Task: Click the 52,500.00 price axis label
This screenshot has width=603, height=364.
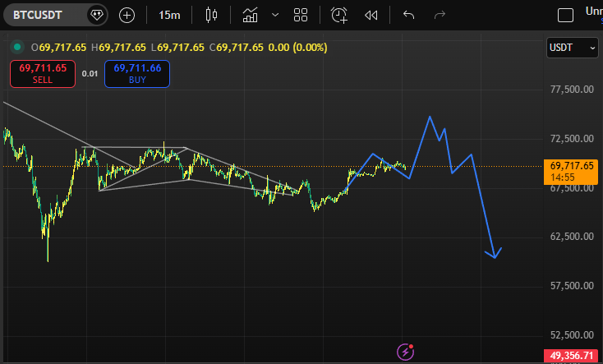Action: [x=572, y=334]
